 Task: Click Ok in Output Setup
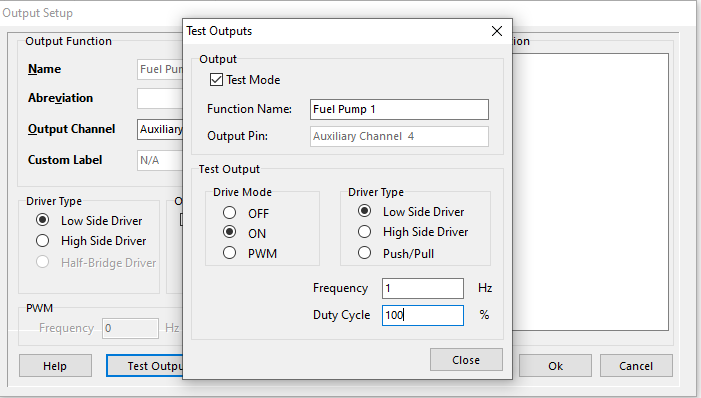click(555, 366)
